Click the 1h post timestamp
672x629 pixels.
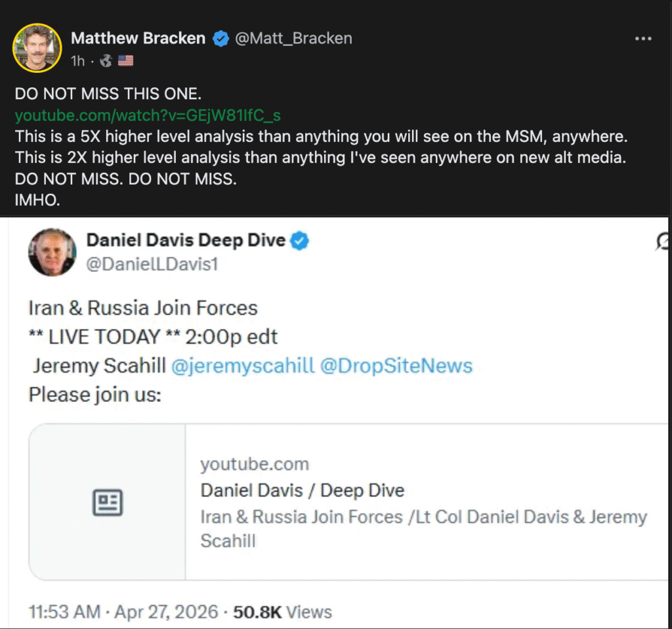(77, 61)
